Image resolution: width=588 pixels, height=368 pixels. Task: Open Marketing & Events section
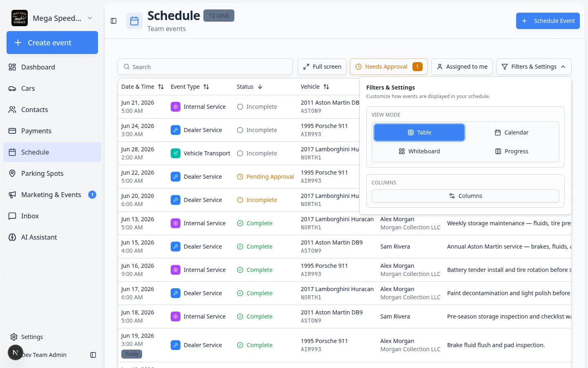(52, 195)
